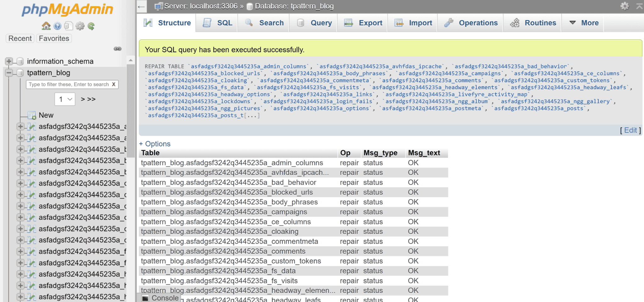Click the Edit link for the query
This screenshot has height=302, width=644.
click(x=630, y=130)
